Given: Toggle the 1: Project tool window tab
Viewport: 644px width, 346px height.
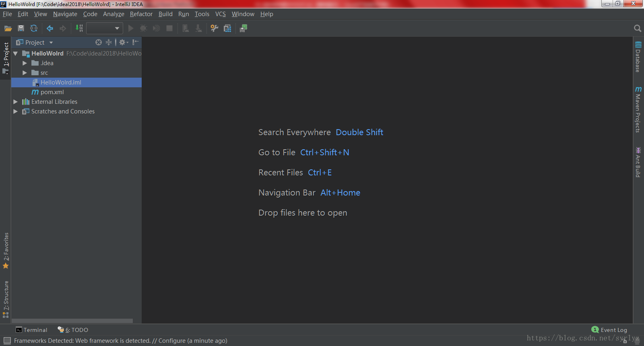Looking at the screenshot, I should [6, 58].
